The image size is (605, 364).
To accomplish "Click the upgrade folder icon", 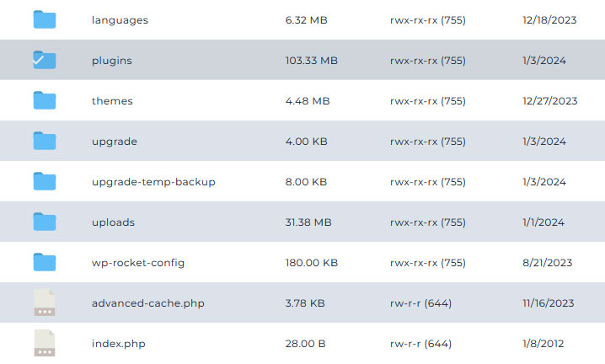I will [45, 141].
